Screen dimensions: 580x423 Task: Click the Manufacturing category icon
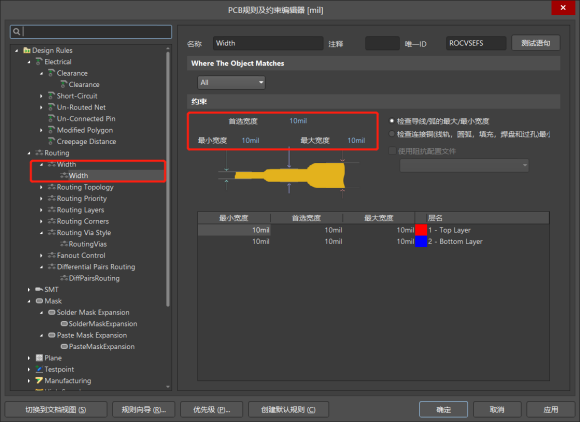[x=39, y=380]
